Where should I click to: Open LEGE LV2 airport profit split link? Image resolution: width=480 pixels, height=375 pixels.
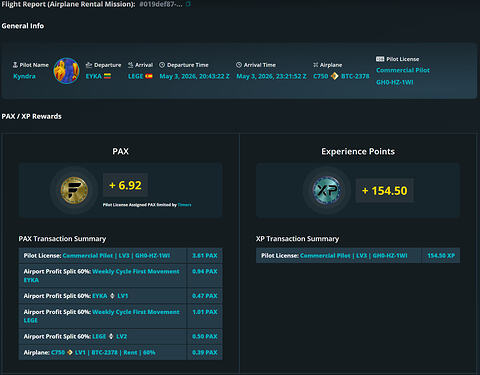click(109, 336)
